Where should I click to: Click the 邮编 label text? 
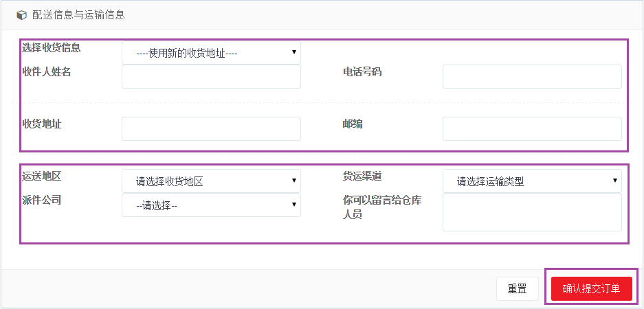click(353, 124)
